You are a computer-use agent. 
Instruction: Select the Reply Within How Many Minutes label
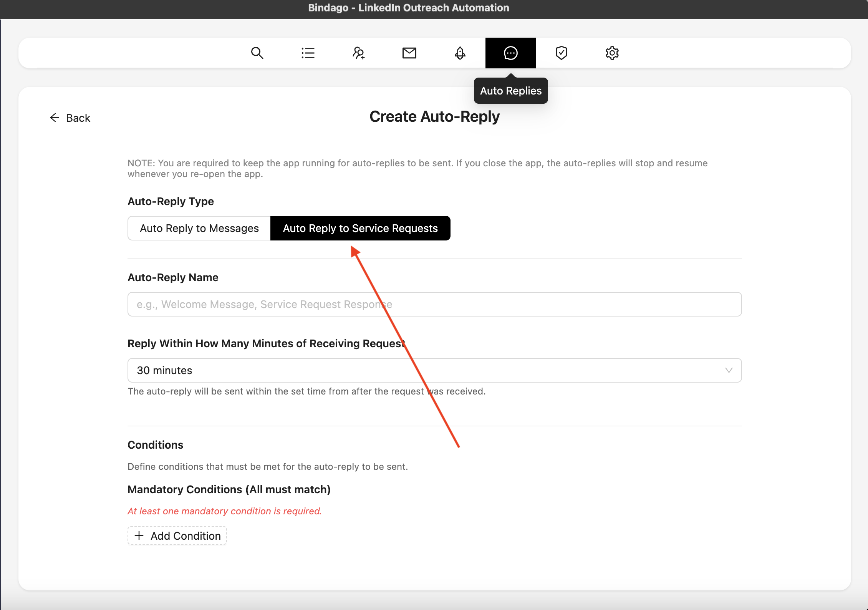tap(267, 343)
